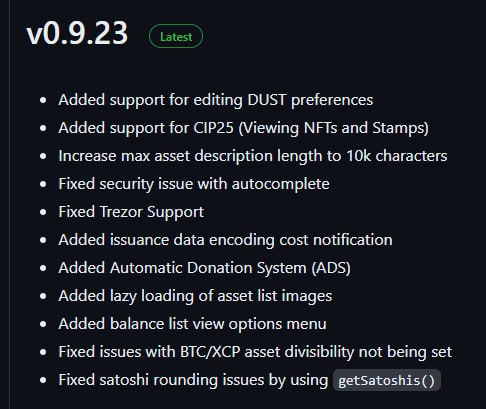Click the Automatic Donation System entry
The width and height of the screenshot is (486, 409).
[x=204, y=268]
